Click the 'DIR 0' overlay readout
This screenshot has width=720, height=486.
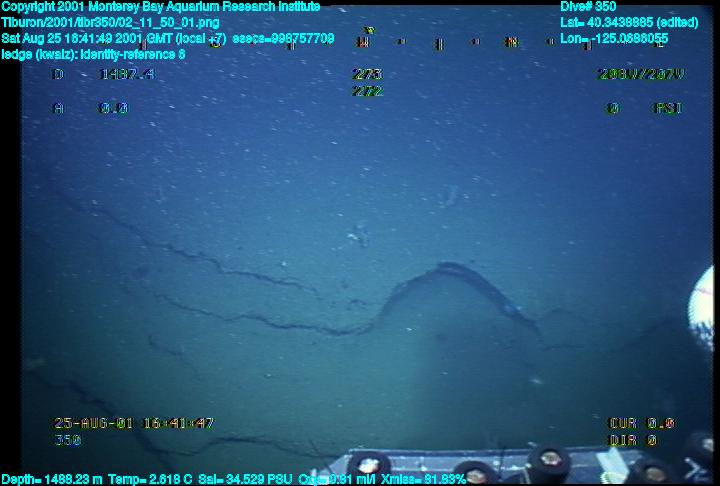[x=633, y=440]
